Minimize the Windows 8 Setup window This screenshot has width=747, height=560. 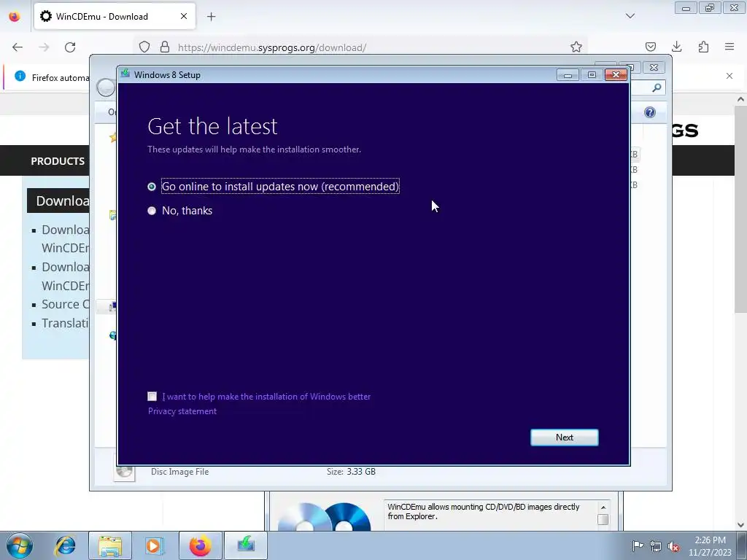(x=568, y=75)
